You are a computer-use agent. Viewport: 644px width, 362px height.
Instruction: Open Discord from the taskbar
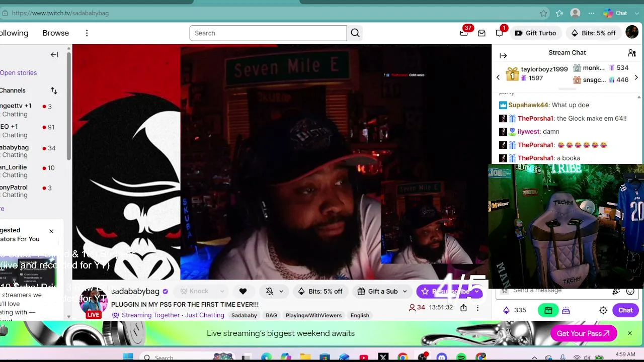442,357
